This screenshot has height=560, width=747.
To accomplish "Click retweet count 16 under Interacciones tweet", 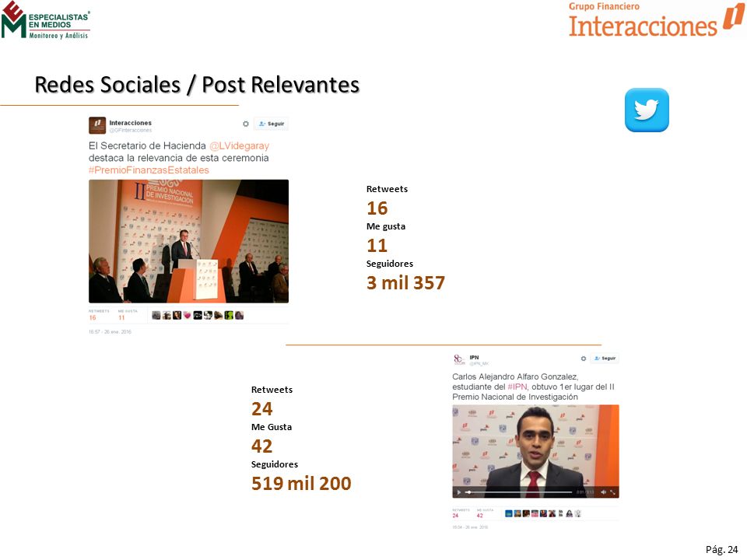I will pos(93,317).
